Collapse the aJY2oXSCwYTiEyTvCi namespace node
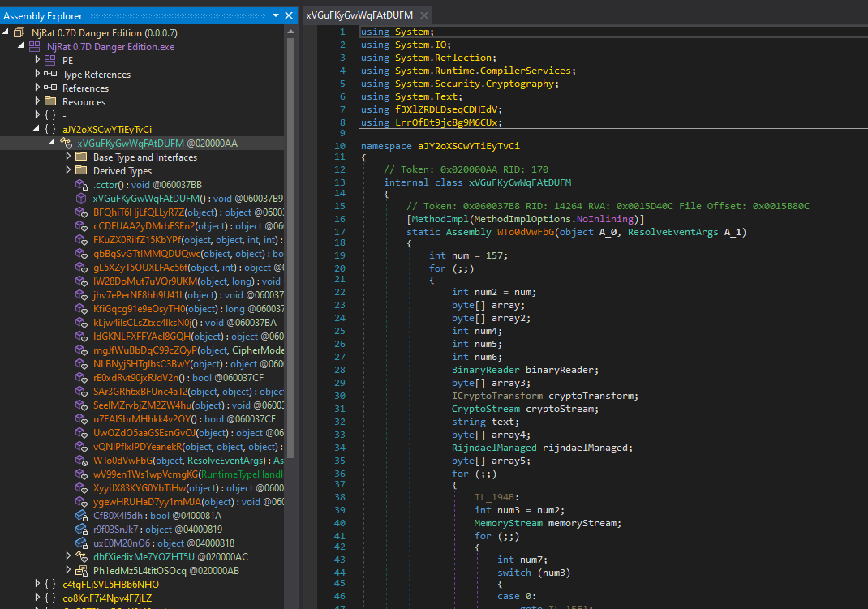The width and height of the screenshot is (868, 609). click(37, 130)
